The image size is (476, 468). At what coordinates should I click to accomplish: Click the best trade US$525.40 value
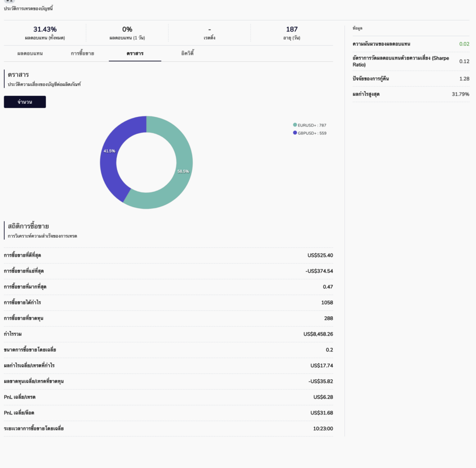coord(320,255)
